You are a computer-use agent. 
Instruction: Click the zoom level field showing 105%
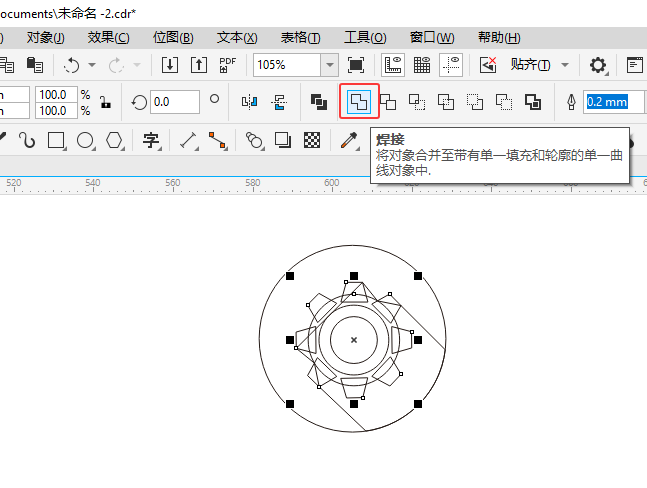tap(287, 65)
